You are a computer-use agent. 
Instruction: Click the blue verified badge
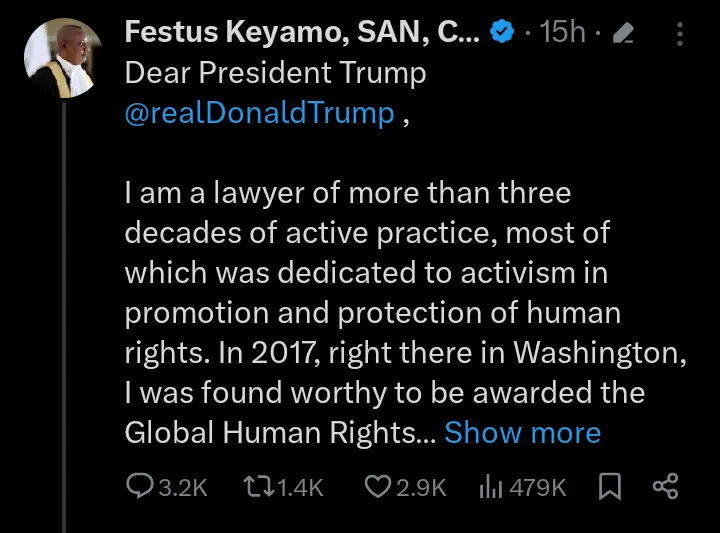(x=502, y=33)
